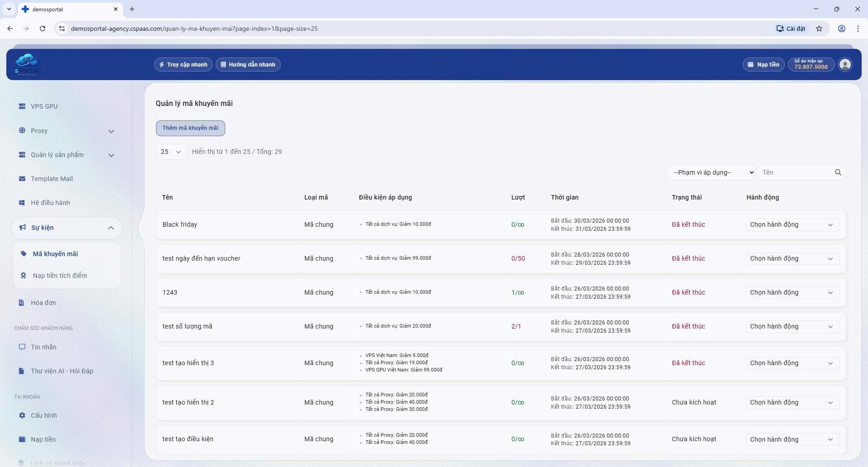Click the Mã khuyến mãi tag icon

click(x=24, y=254)
